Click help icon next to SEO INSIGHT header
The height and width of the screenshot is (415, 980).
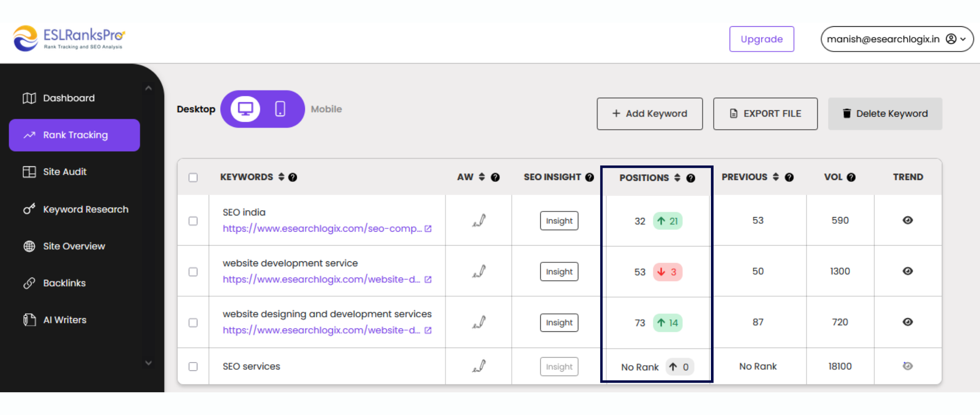[590, 177]
